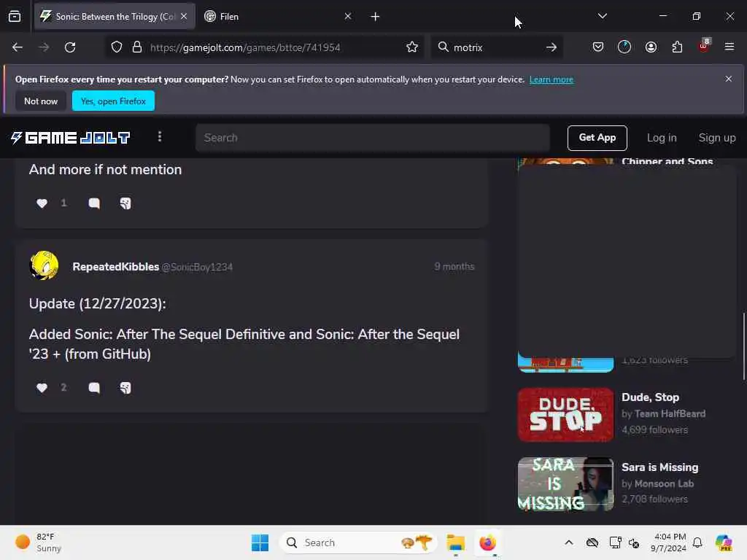Click the Get App button

597,138
